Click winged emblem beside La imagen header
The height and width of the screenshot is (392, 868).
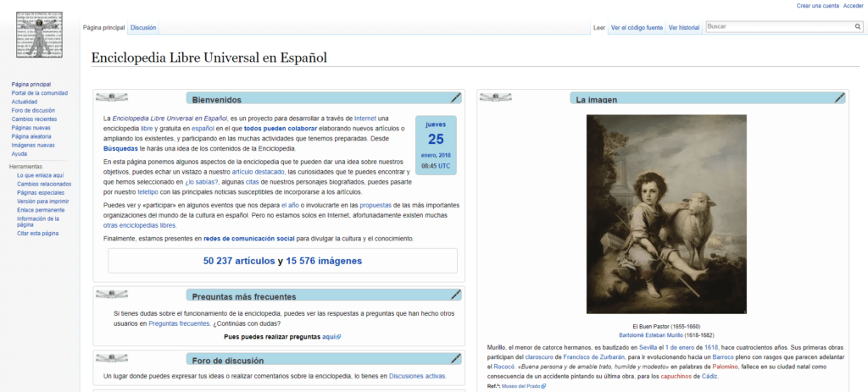495,98
